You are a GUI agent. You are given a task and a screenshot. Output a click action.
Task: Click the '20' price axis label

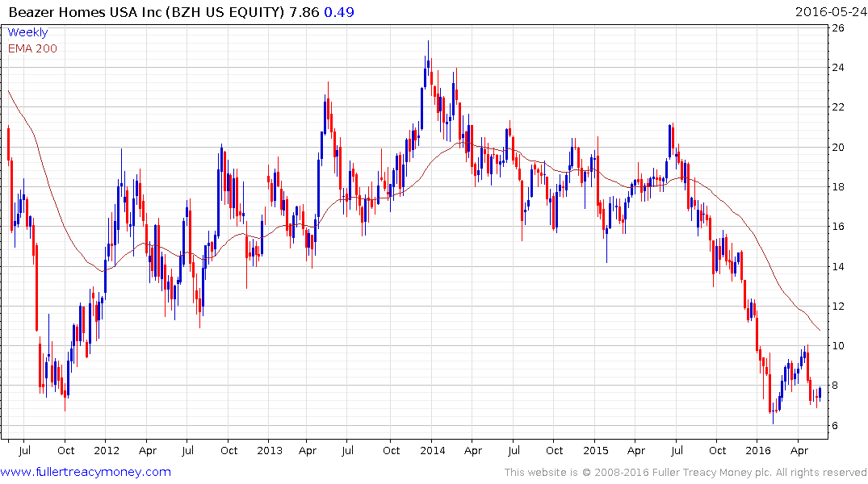pos(838,147)
